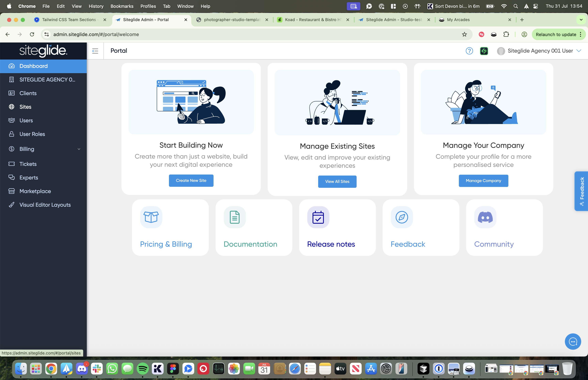Click the Community Discord icon
The height and width of the screenshot is (380, 588).
485,217
